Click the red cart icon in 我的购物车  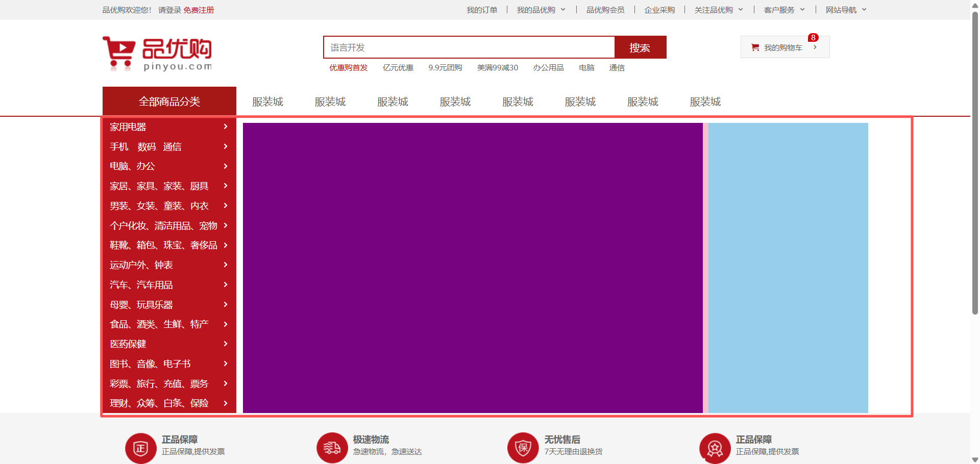tap(755, 47)
